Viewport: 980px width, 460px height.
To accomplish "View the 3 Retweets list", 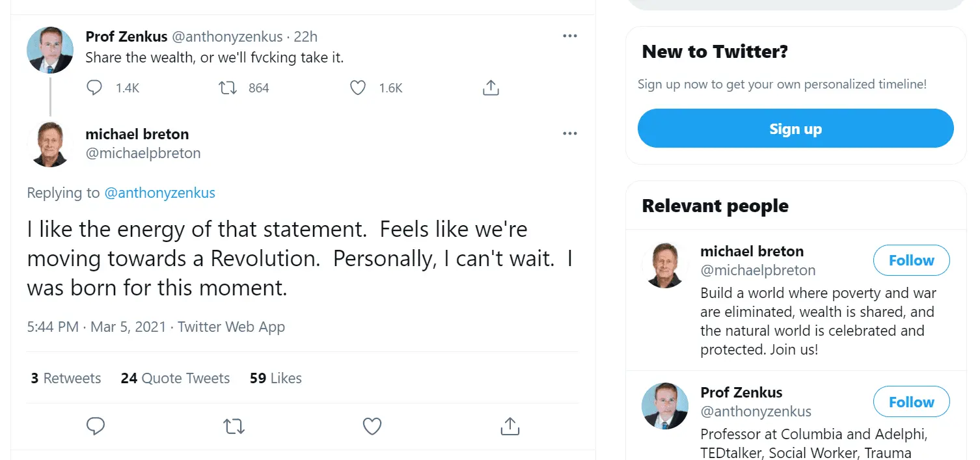I will [66, 378].
